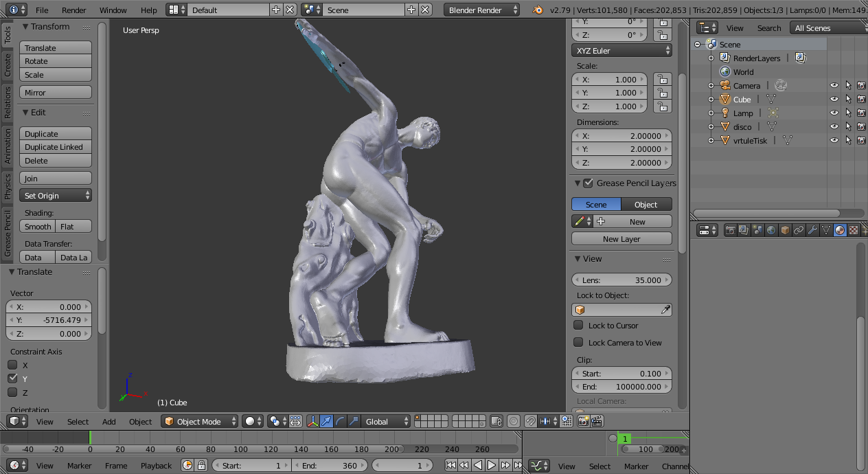
Task: Click the Join button
Action: pos(56,179)
